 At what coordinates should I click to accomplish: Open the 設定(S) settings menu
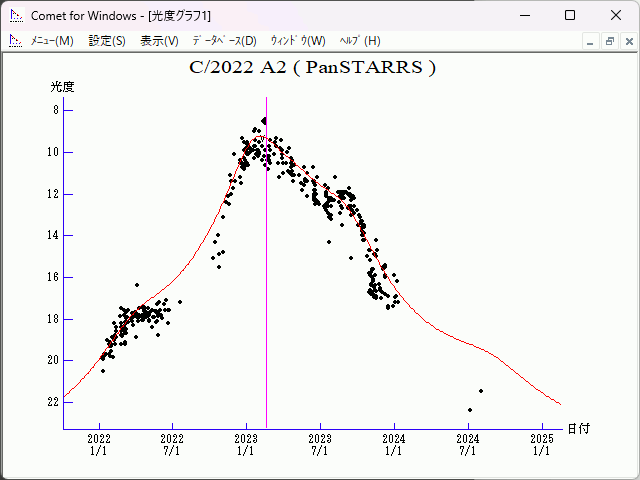click(x=107, y=41)
